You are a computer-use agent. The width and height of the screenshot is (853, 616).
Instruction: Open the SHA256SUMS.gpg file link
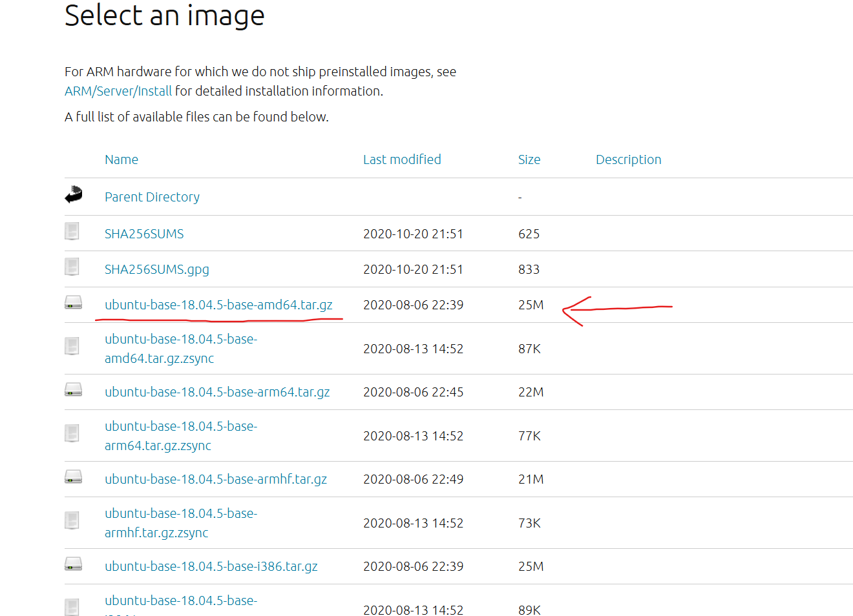point(157,269)
